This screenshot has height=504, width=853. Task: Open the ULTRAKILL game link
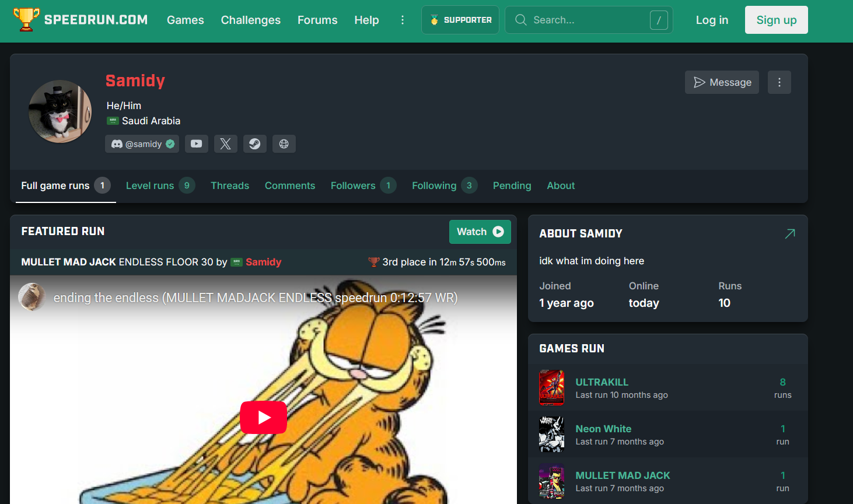(602, 382)
